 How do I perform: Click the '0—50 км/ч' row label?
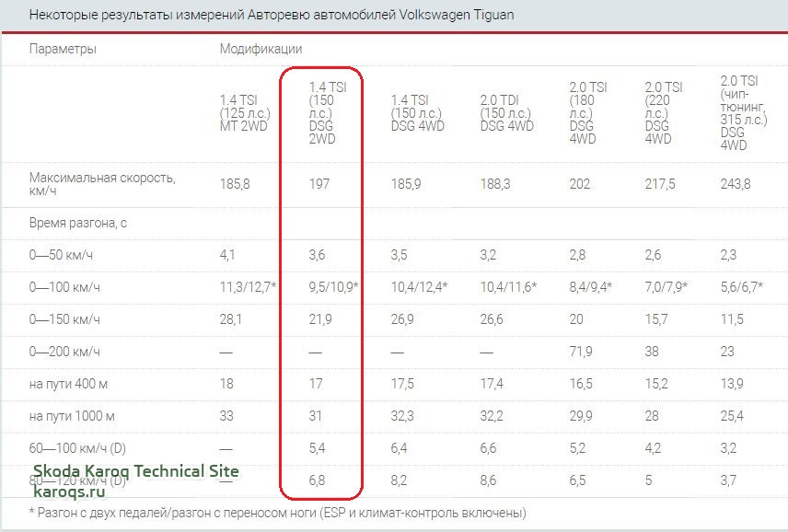[x=61, y=255]
